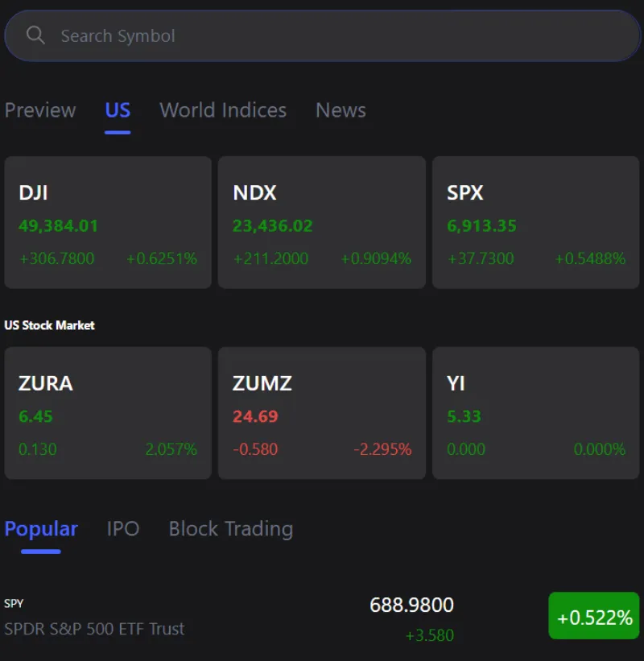Click the SPY price 688.9800
Image resolution: width=644 pixels, height=661 pixels.
coord(411,605)
